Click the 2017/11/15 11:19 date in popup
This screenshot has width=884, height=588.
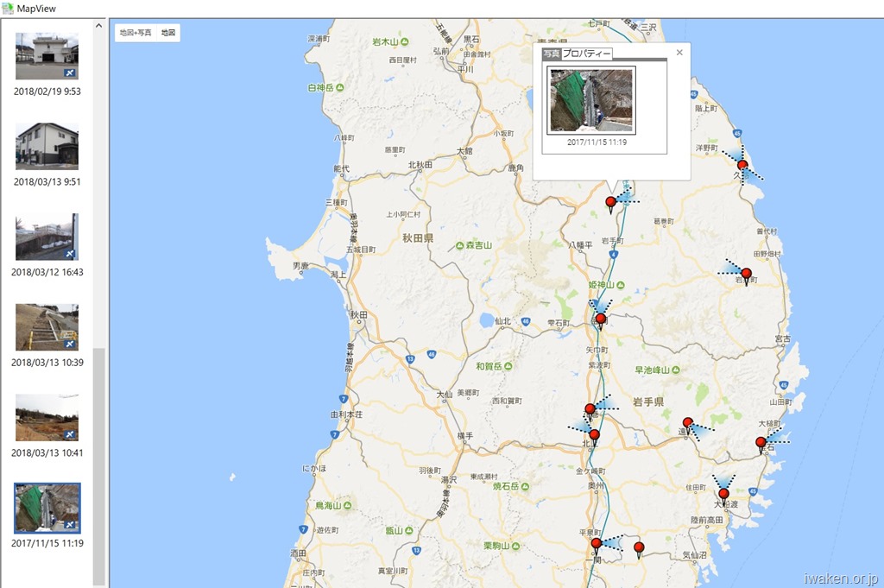[597, 142]
